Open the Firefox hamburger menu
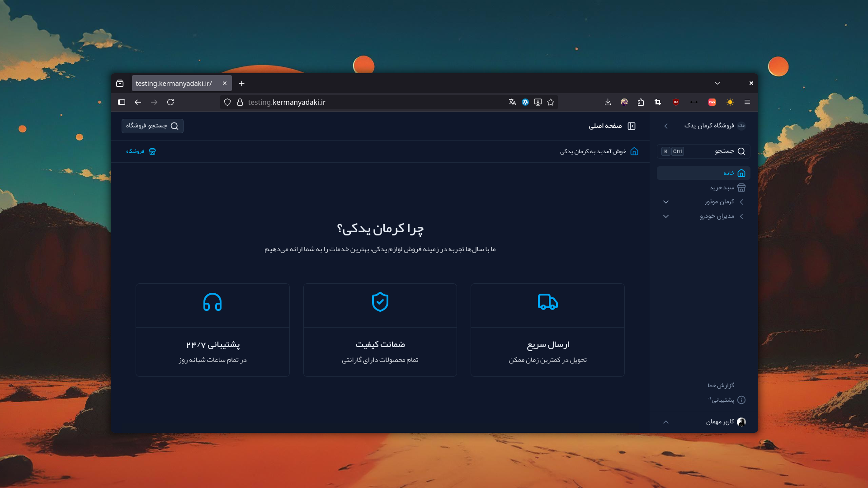 747,103
